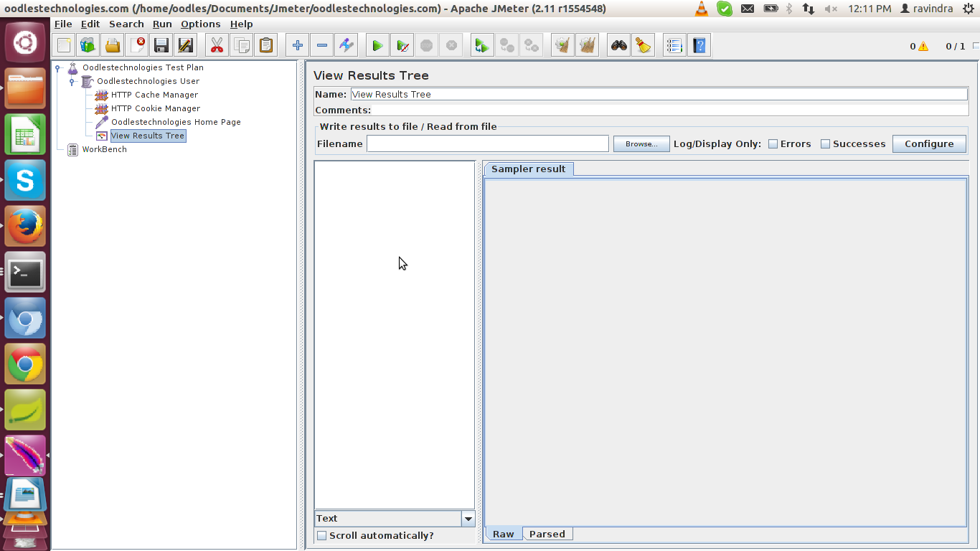The width and height of the screenshot is (980, 551).
Task: Click the Filename input field
Action: point(488,144)
